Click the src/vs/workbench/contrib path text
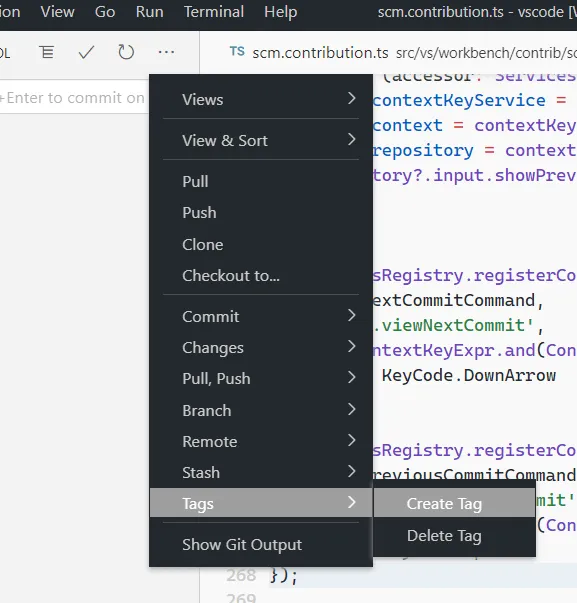 coord(486,53)
